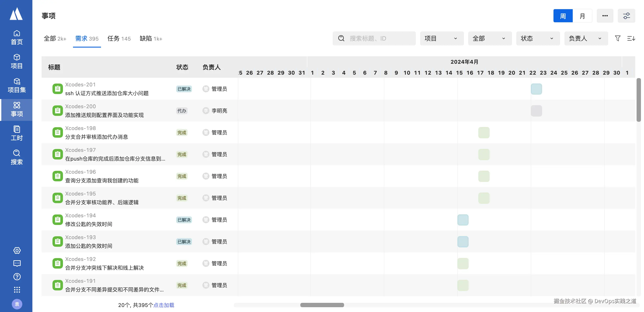644x312 pixels.
Task: Expand the 项目 dropdown filter
Action: pos(442,38)
